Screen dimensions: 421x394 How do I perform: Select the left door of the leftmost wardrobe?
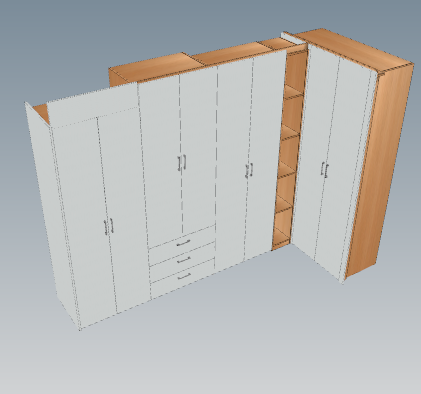(x=83, y=220)
